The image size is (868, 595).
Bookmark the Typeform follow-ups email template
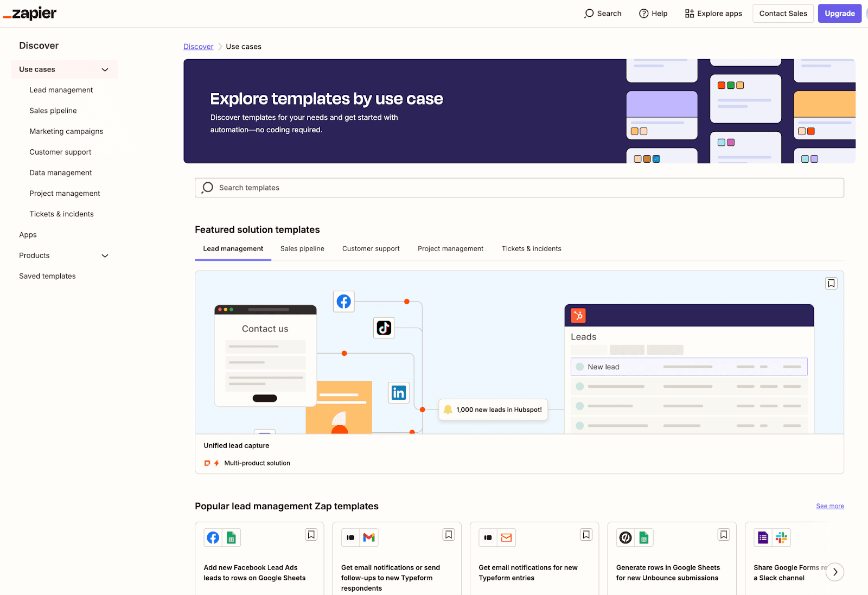(449, 535)
